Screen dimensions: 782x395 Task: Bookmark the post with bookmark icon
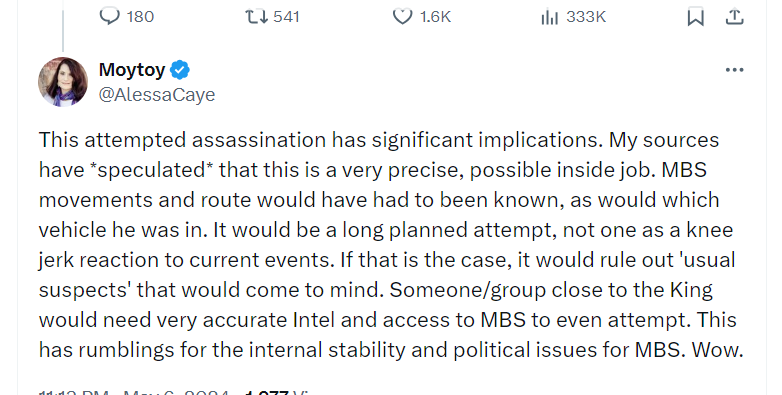(695, 16)
